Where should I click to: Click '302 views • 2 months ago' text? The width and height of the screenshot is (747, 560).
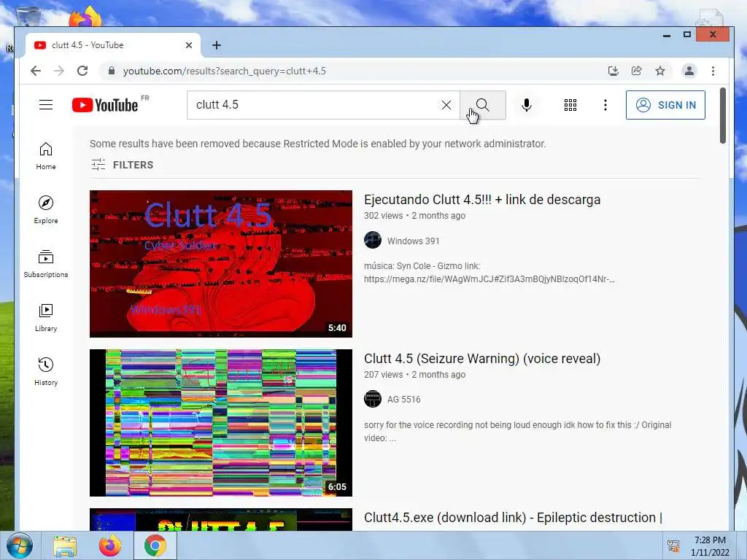(414, 216)
